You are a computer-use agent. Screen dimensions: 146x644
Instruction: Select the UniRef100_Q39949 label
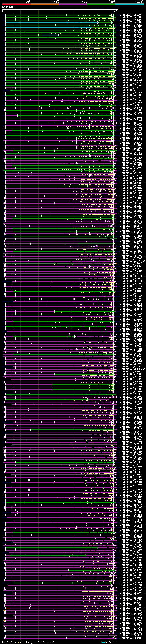tap(131, 98)
